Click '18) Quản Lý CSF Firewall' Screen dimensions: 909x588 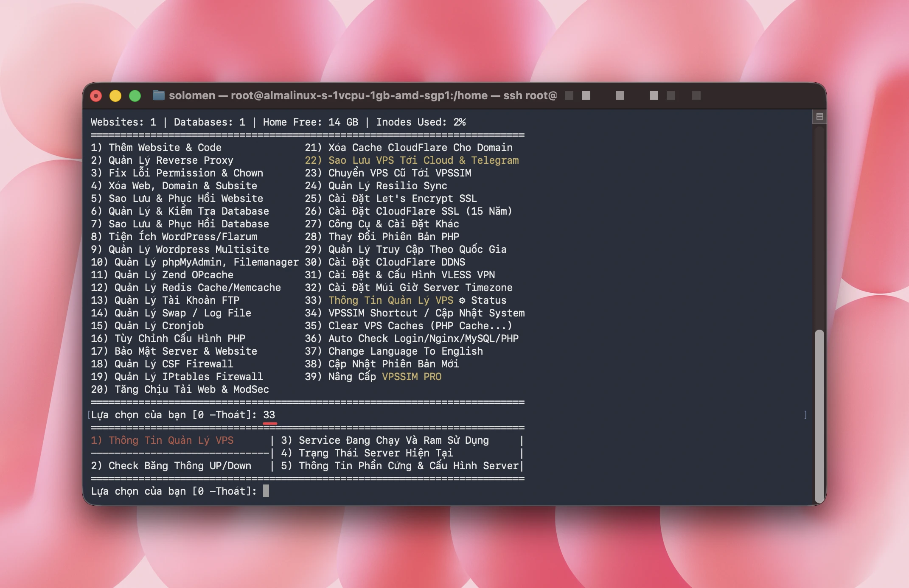162,364
